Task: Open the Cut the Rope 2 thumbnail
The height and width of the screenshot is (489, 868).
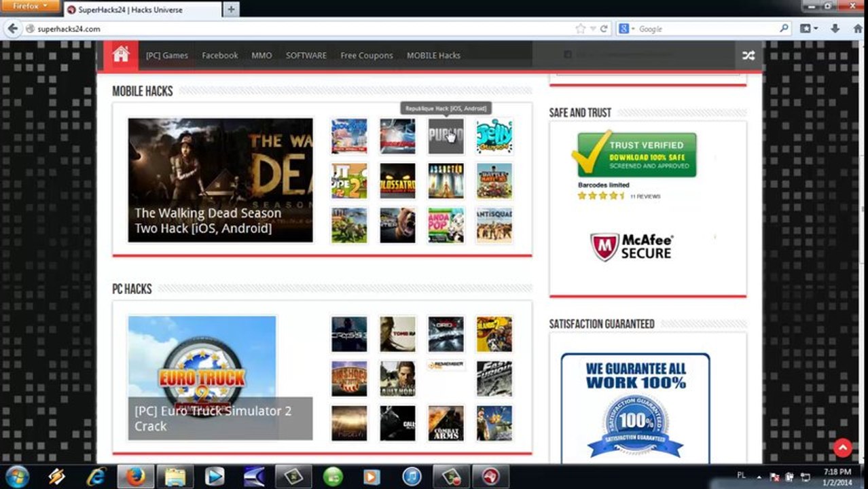Action: click(349, 181)
